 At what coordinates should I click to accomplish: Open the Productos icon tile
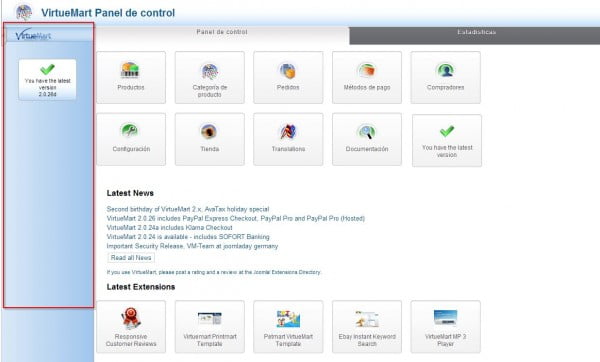click(131, 77)
